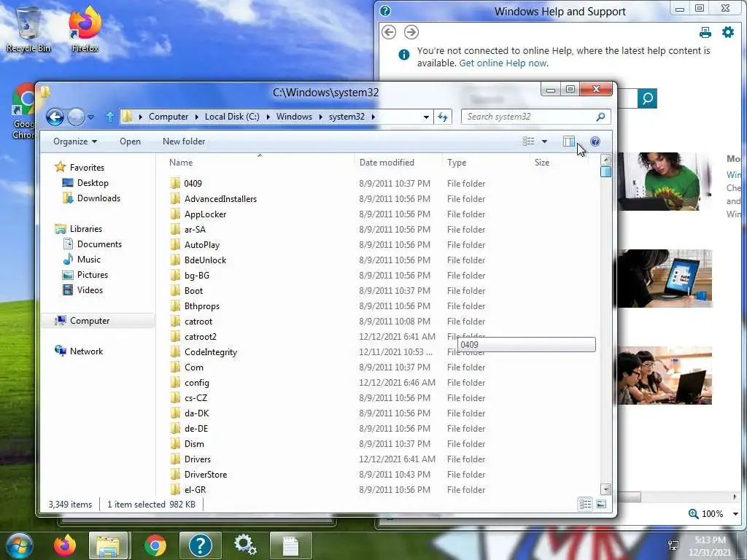Select the AdvancedInstallers folder
The width and height of the screenshot is (747, 560).
220,199
